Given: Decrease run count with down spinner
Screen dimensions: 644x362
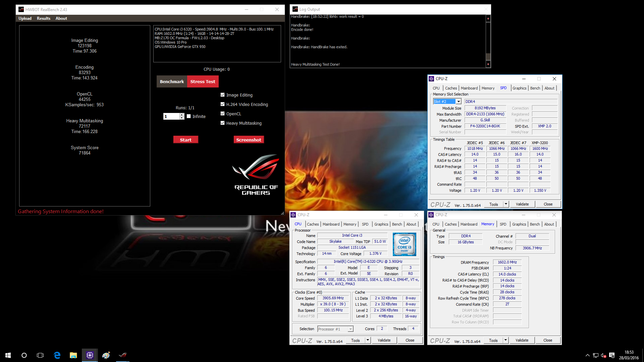Looking at the screenshot, I should coord(182,118).
